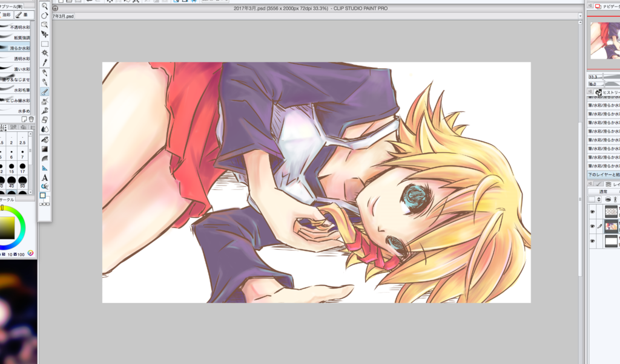Toggle the layer color checkbox

pos(592,200)
